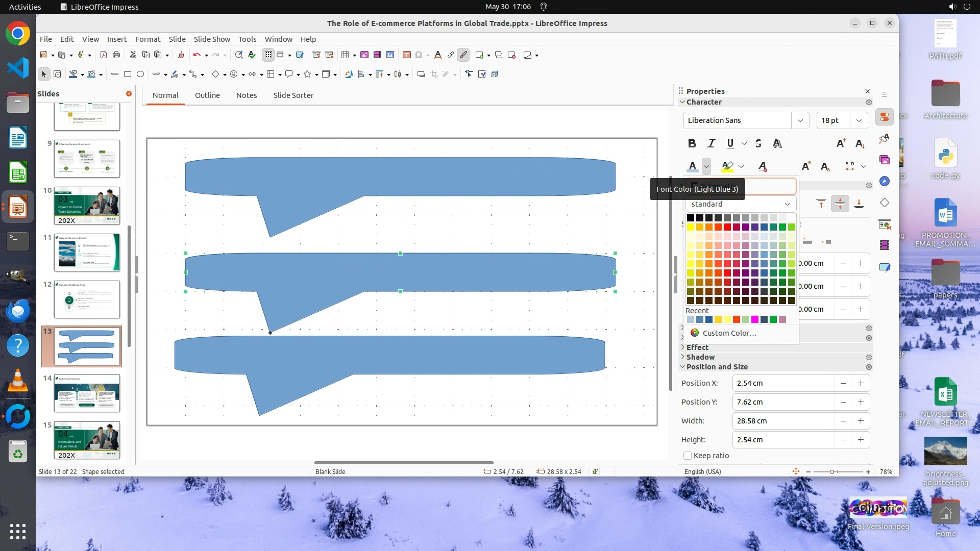
Task: Click the Italic formatting icon
Action: coord(711,143)
